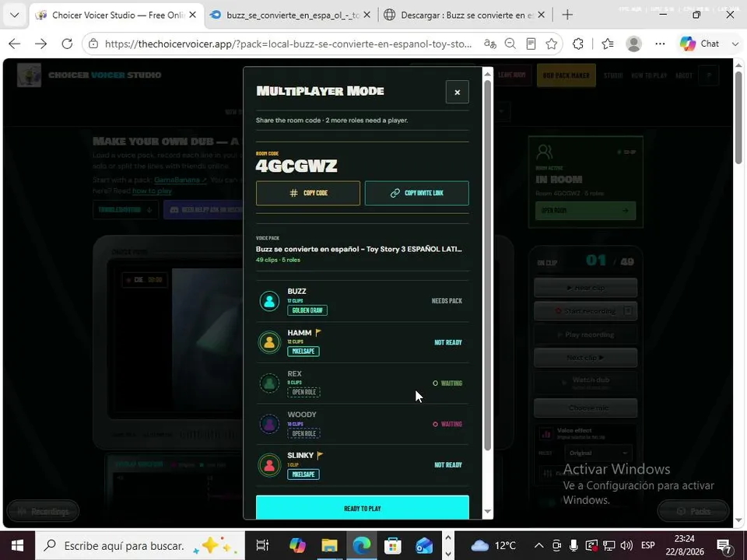Open the immersive reader view
The width and height of the screenshot is (747, 560).
(531, 44)
